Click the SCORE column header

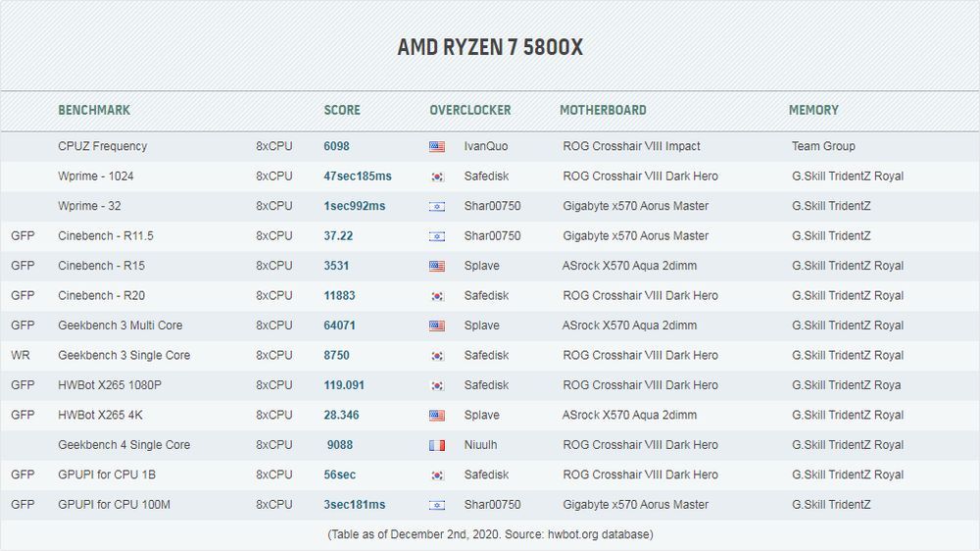point(342,110)
